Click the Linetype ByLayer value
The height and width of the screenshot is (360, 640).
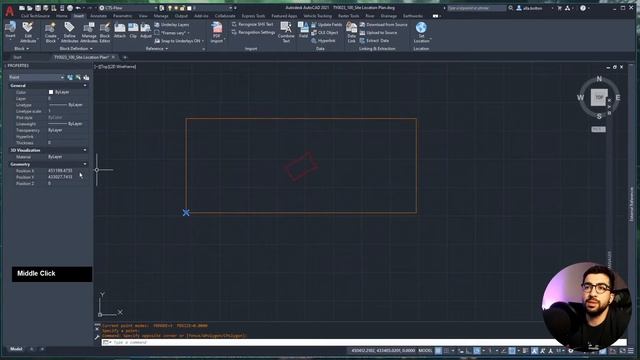(67, 105)
